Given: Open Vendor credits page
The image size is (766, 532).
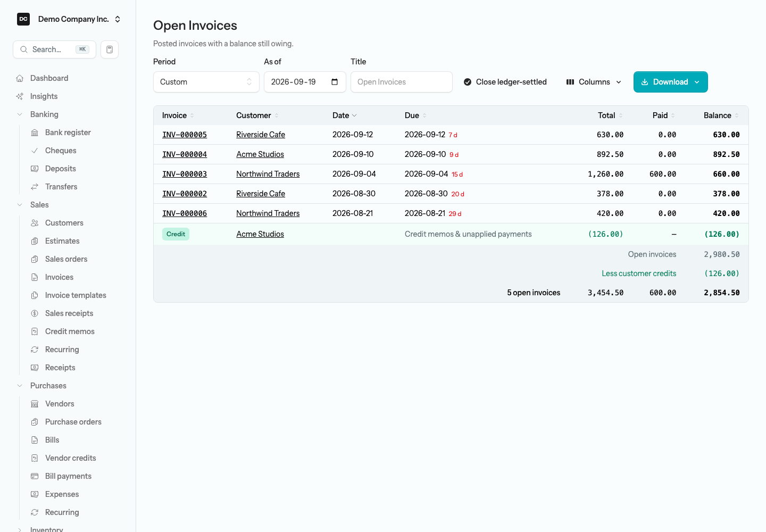Looking at the screenshot, I should [x=71, y=458].
